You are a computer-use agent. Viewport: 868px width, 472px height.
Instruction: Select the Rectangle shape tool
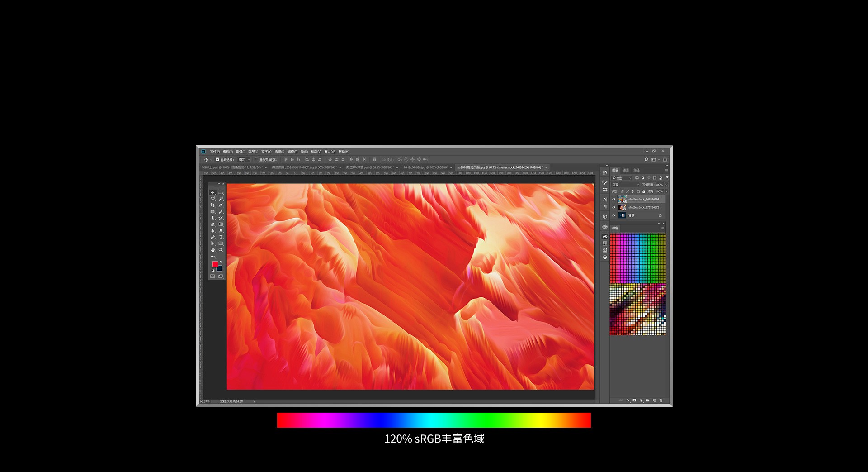click(x=221, y=243)
